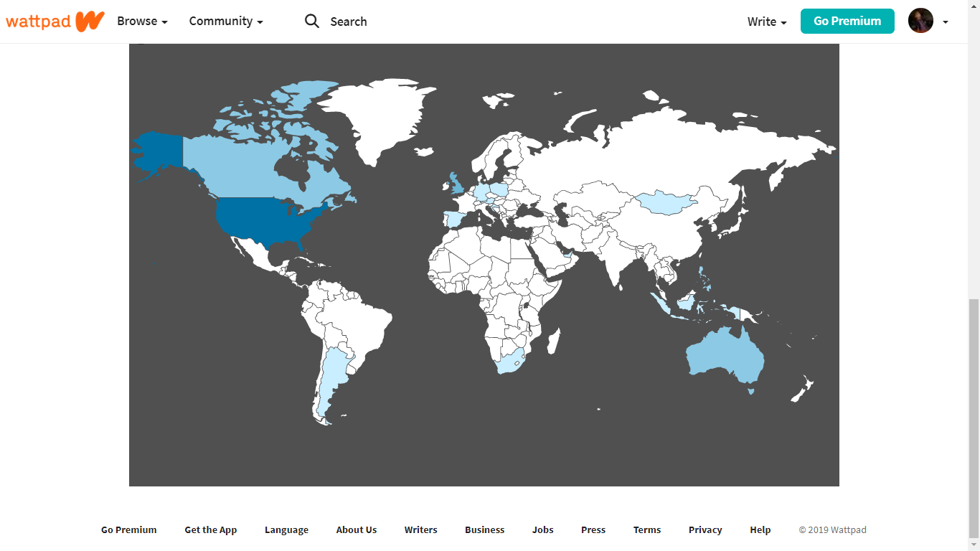Open the Terms footer link

coord(646,530)
